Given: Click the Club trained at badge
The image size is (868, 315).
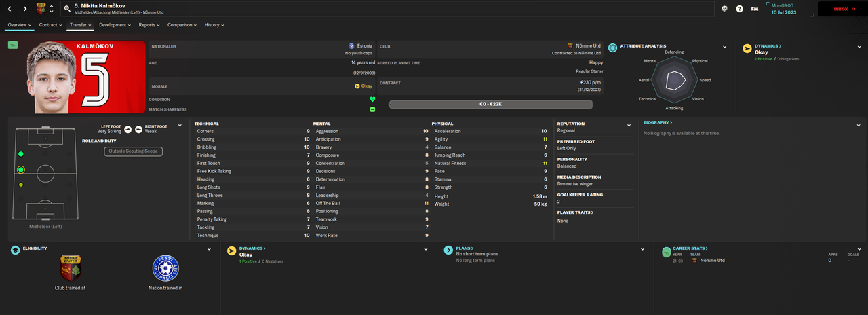Looking at the screenshot, I should [x=71, y=268].
